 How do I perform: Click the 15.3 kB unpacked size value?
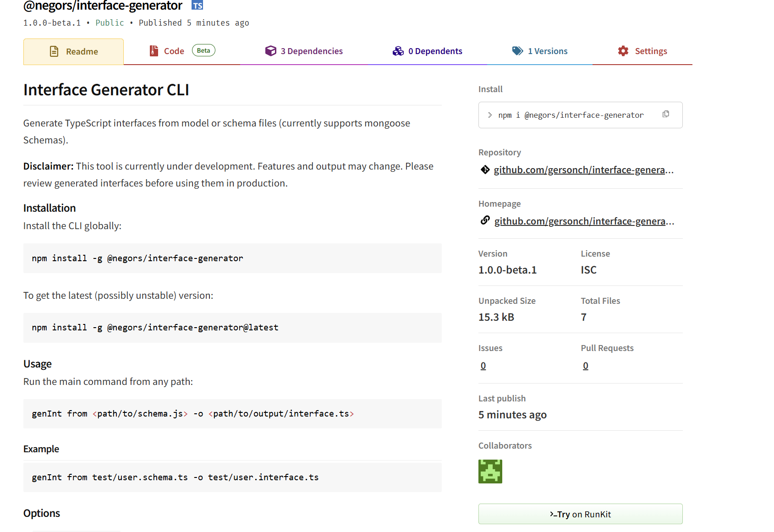tap(496, 317)
